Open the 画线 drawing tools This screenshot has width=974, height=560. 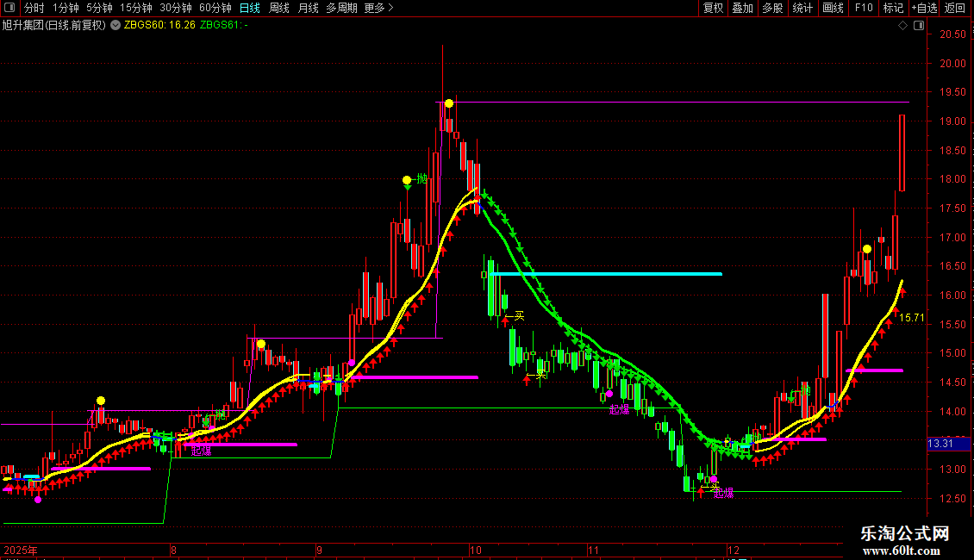click(x=833, y=8)
